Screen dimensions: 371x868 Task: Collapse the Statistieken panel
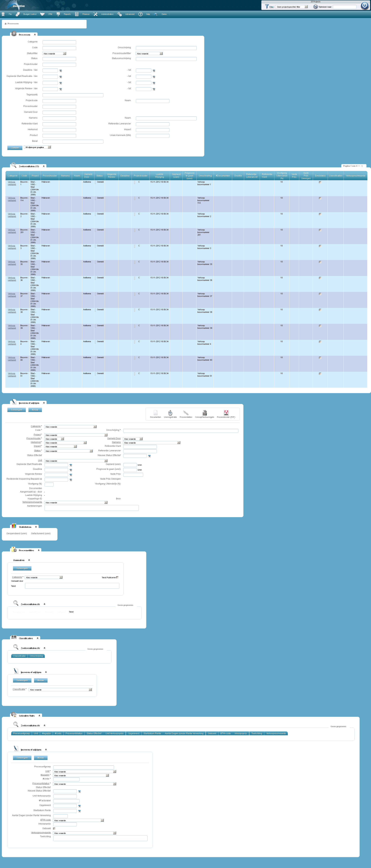point(36,527)
